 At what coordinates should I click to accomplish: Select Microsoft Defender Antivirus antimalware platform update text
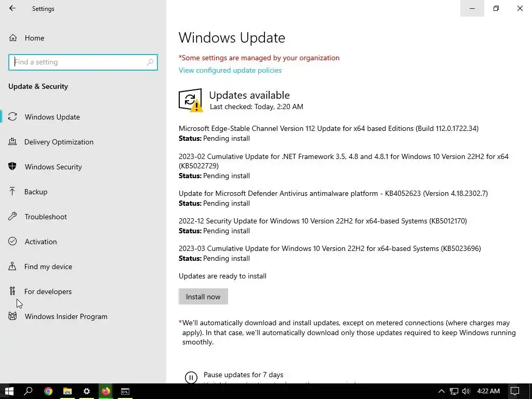coord(333,193)
